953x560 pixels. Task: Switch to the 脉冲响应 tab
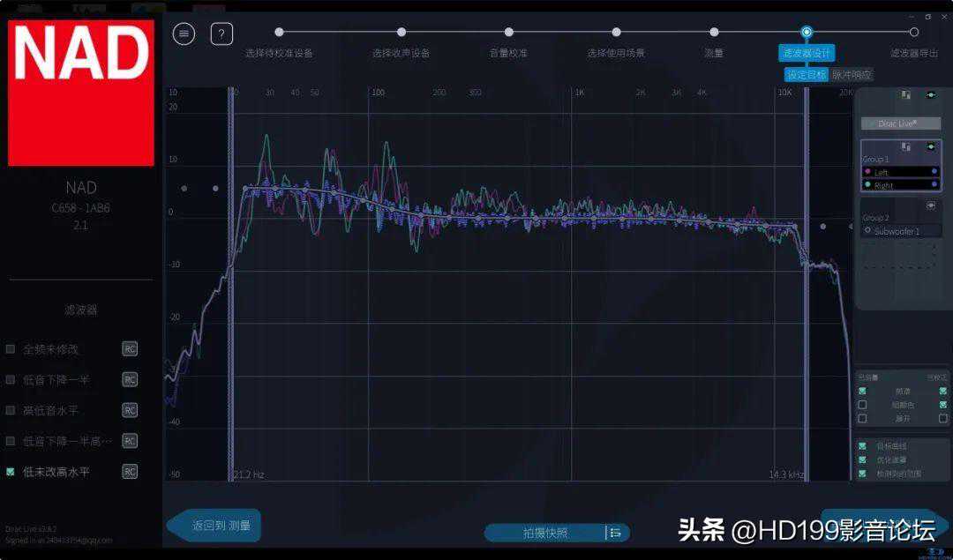(852, 75)
